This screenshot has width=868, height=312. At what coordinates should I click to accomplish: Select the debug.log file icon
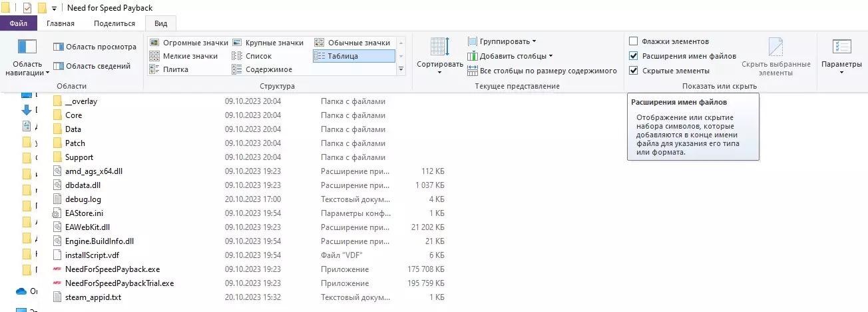click(x=57, y=199)
